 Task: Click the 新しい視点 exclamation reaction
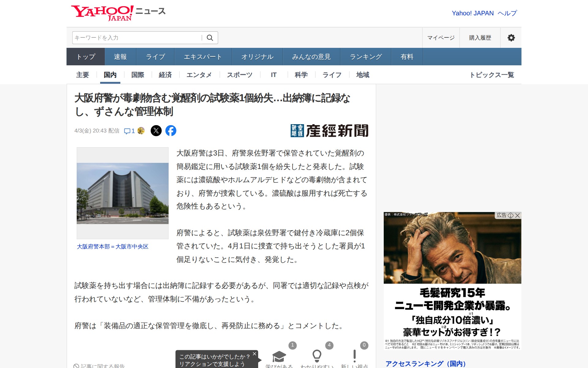click(x=354, y=356)
